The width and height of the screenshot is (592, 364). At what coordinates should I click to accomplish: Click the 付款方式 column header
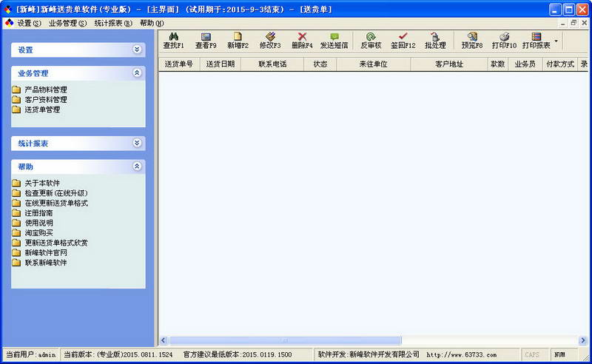point(560,64)
